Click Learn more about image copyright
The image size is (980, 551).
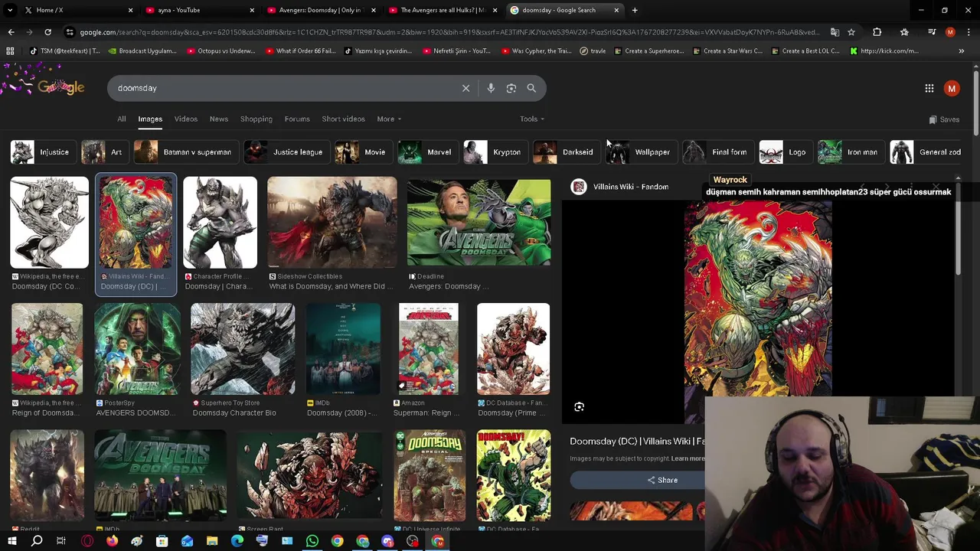pos(688,458)
